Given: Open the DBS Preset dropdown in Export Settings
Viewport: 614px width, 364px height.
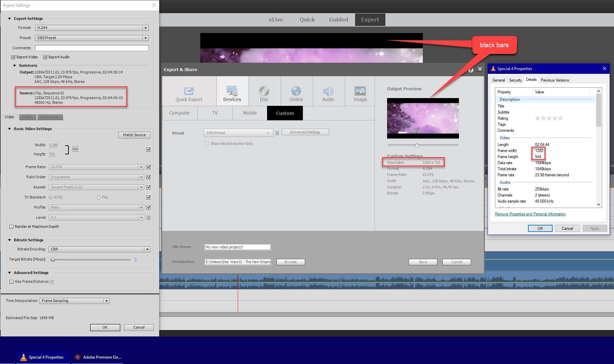Looking at the screenshot, I should (x=92, y=38).
